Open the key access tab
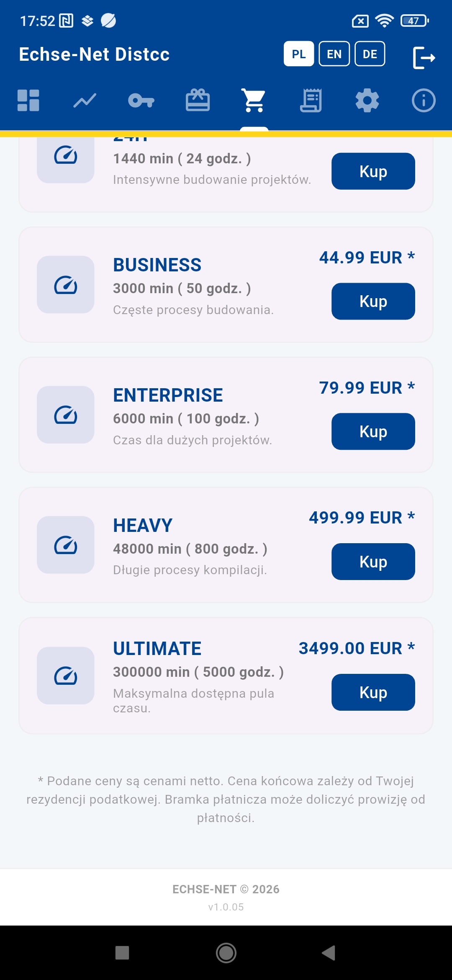 [141, 101]
